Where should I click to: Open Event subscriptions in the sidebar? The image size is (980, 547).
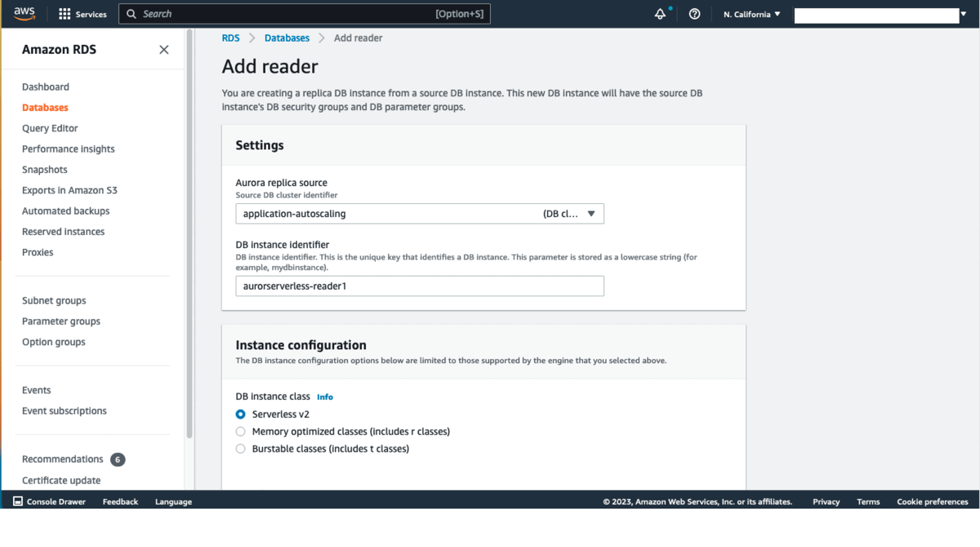pos(65,411)
